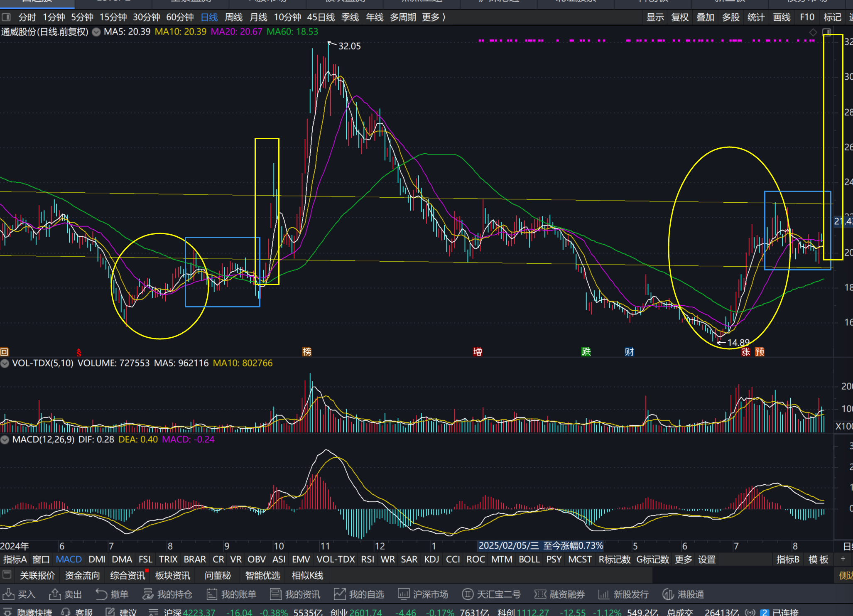853x616 pixels.
Task: Open the 显示 display menu
Action: pyautogui.click(x=655, y=17)
